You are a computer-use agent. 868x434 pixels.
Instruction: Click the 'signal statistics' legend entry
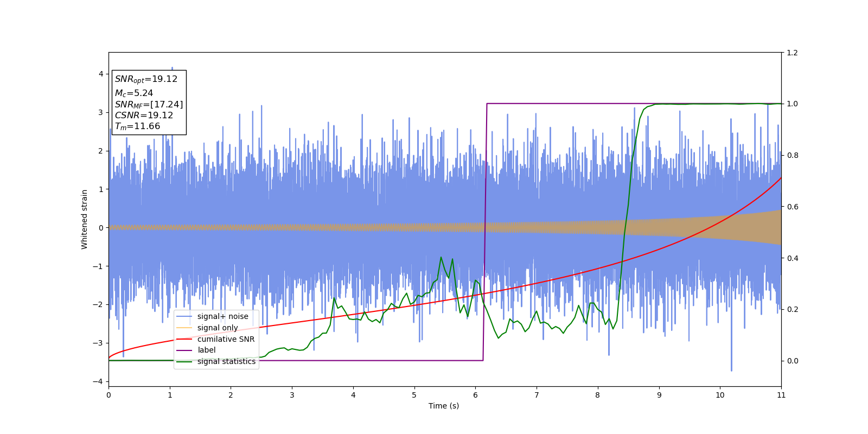coord(226,361)
